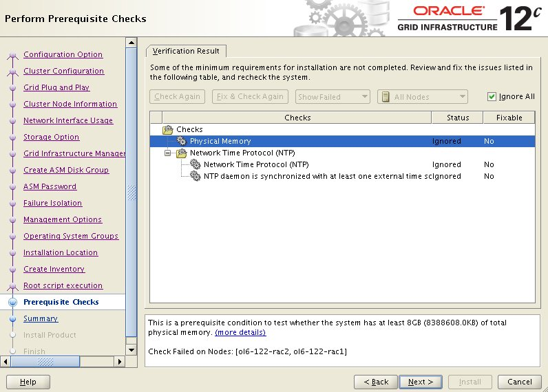
Task: Click the steps panel scroll up arrow
Action: (x=131, y=43)
